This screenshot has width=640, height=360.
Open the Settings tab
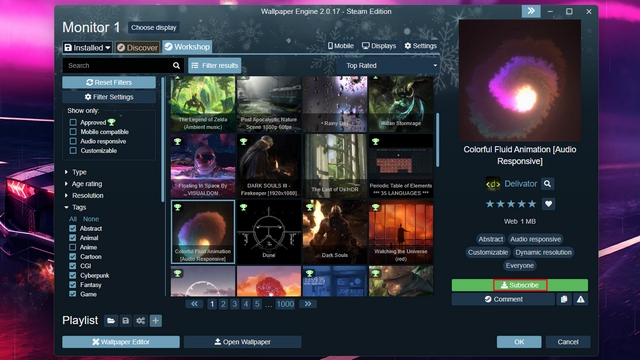420,46
